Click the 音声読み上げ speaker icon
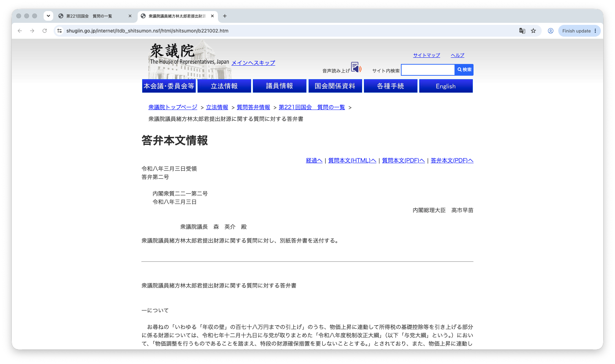The image size is (615, 364). point(356,67)
